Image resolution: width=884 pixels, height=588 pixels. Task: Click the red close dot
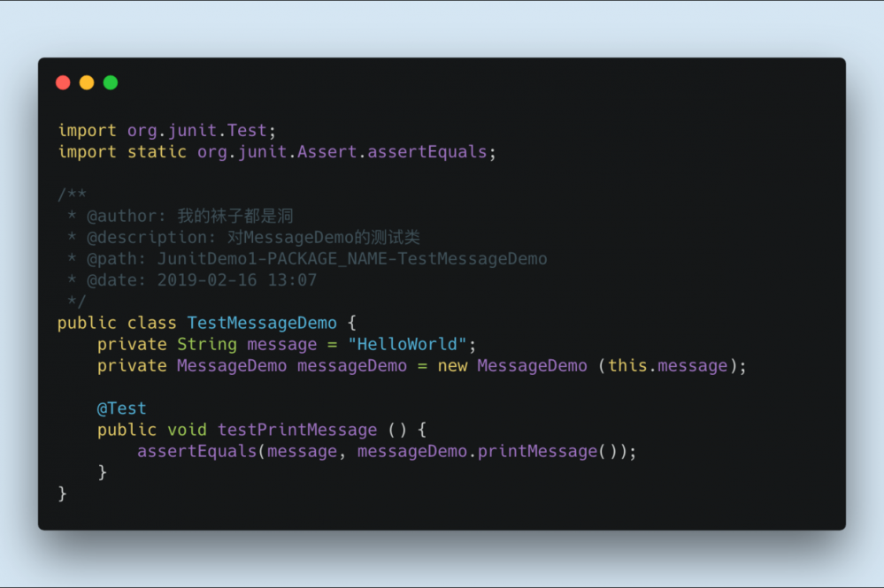(63, 83)
